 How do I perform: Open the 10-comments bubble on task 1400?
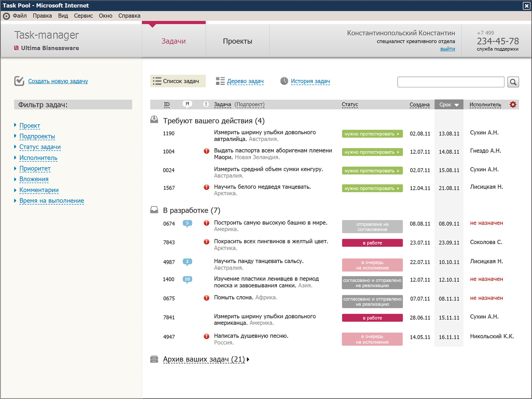187,279
